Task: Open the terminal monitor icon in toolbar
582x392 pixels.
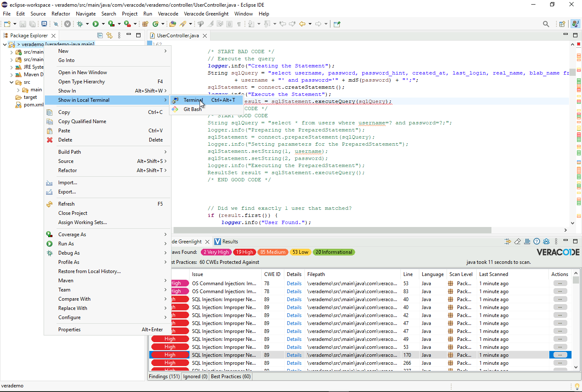Action: tap(44, 24)
